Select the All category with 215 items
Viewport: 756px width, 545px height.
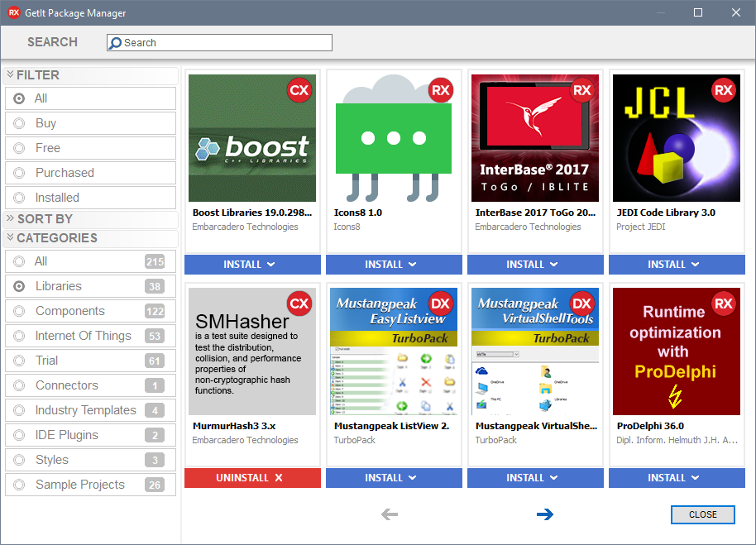(x=91, y=261)
